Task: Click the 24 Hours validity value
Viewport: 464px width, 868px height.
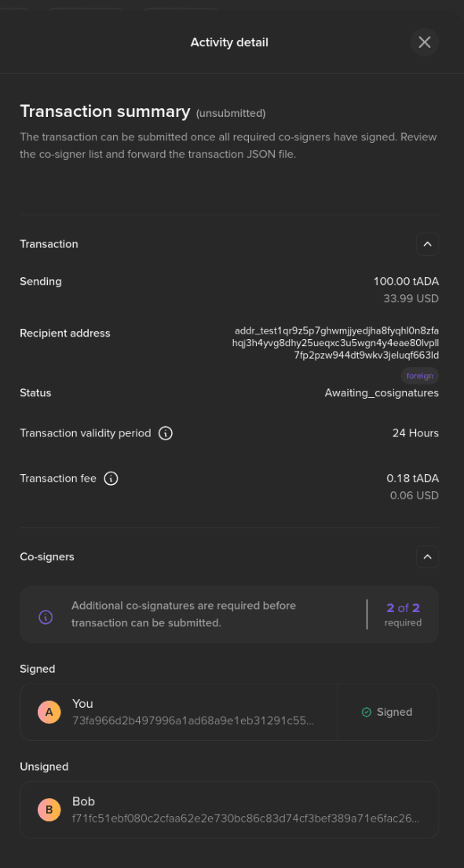Action: pos(415,433)
